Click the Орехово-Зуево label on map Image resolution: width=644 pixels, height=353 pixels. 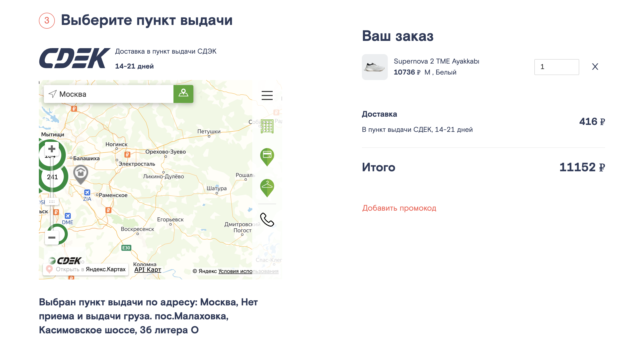click(165, 152)
